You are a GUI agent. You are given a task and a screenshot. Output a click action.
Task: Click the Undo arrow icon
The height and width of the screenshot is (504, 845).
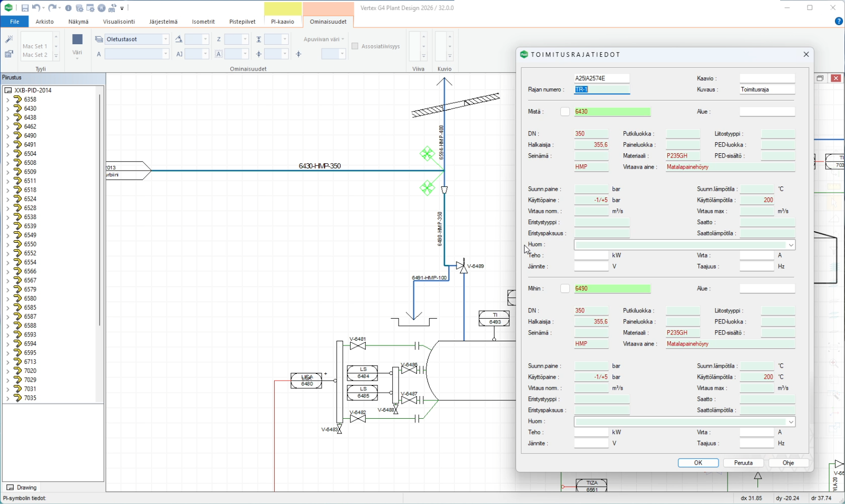36,8
